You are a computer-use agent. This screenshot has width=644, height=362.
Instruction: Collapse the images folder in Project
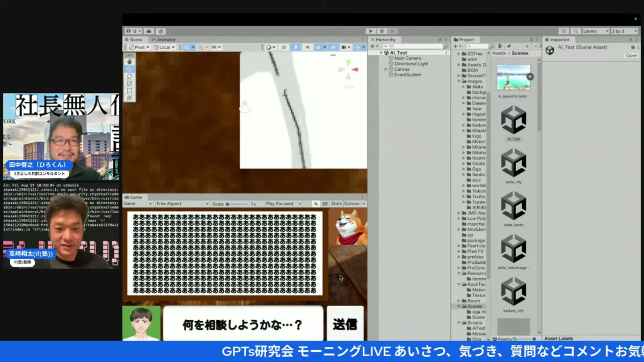[459, 82]
